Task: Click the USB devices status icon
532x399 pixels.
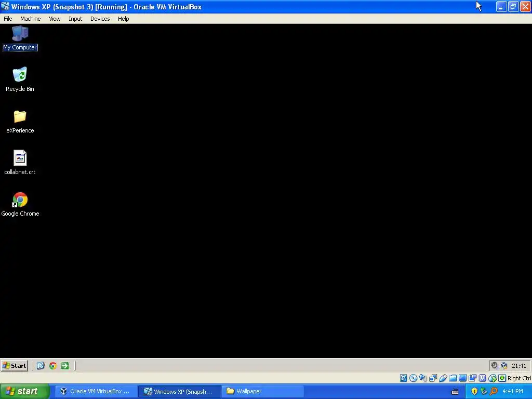Action: tap(443, 378)
